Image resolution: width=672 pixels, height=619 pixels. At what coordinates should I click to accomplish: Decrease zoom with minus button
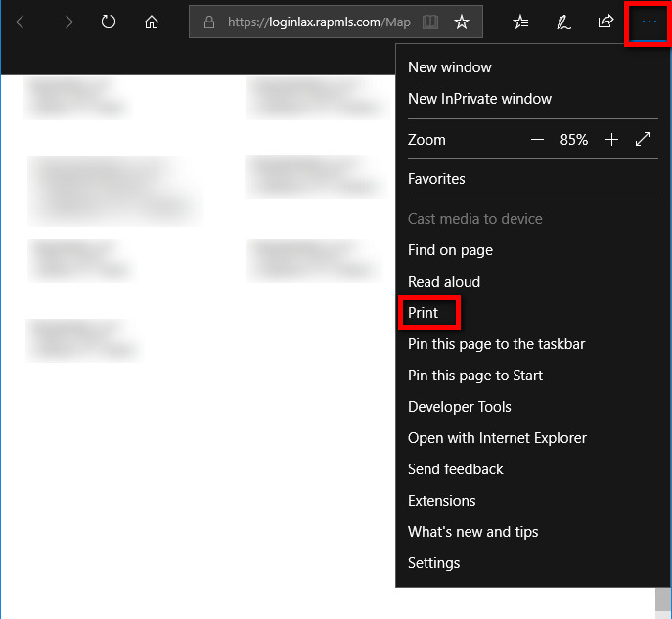pyautogui.click(x=537, y=140)
